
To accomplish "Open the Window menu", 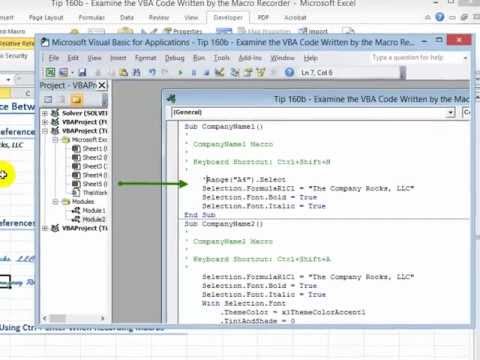I will (x=283, y=58).
